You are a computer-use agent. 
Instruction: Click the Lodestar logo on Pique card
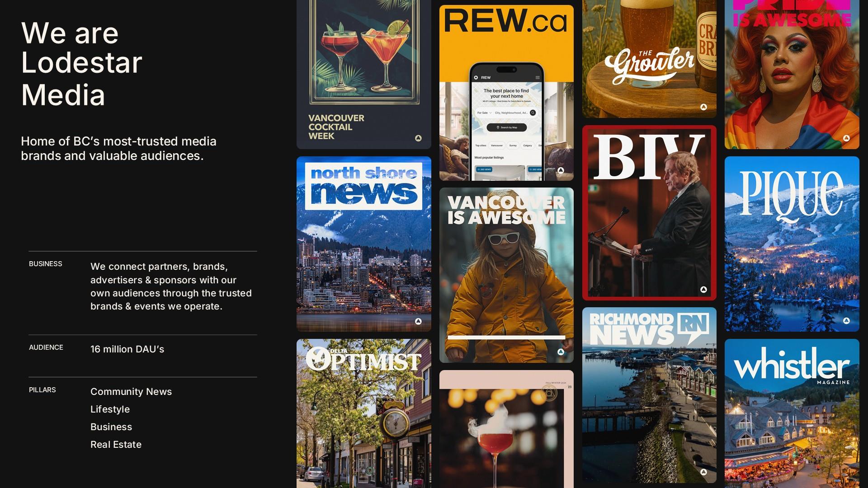pyautogui.click(x=846, y=321)
